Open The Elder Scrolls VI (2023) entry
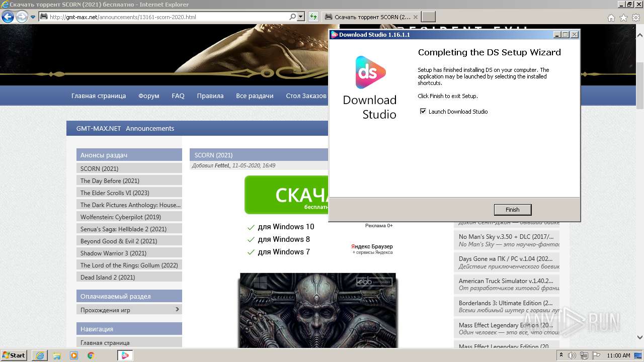Viewport: 644px width, 362px height. click(x=129, y=193)
